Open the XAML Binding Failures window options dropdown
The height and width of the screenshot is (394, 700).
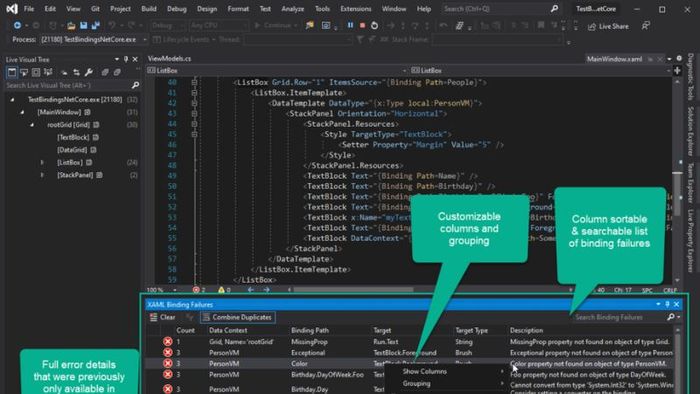point(658,304)
